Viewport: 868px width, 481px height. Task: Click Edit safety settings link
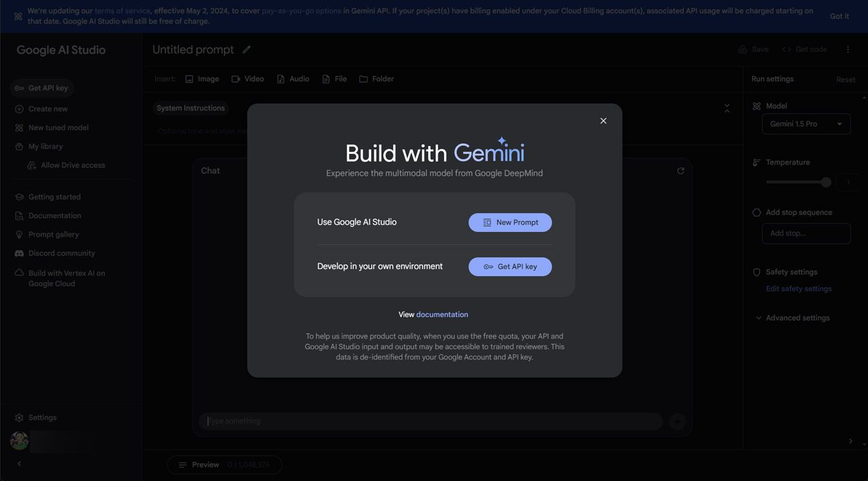tap(798, 289)
